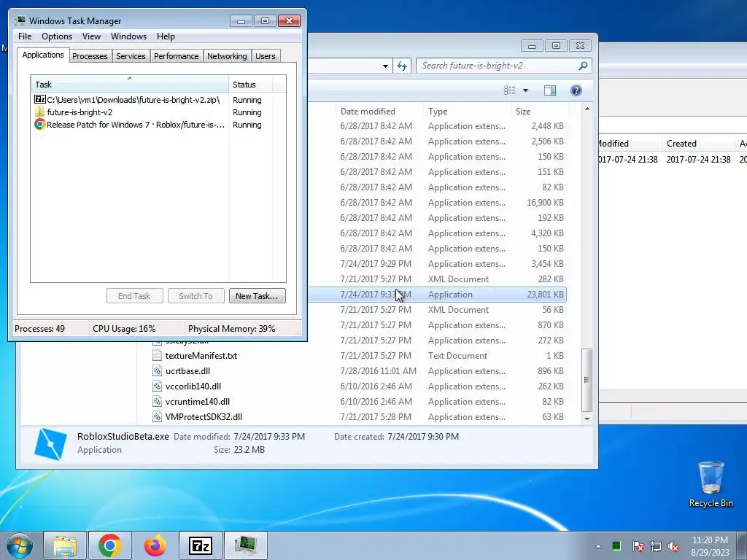The width and height of the screenshot is (747, 560).
Task: Select the textureManifest.txt file
Action: tap(201, 356)
